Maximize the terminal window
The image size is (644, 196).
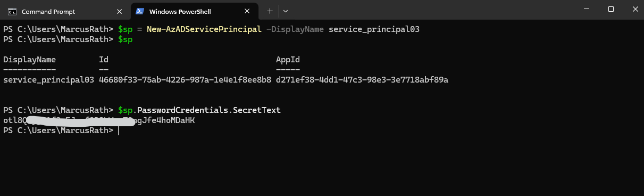click(611, 9)
